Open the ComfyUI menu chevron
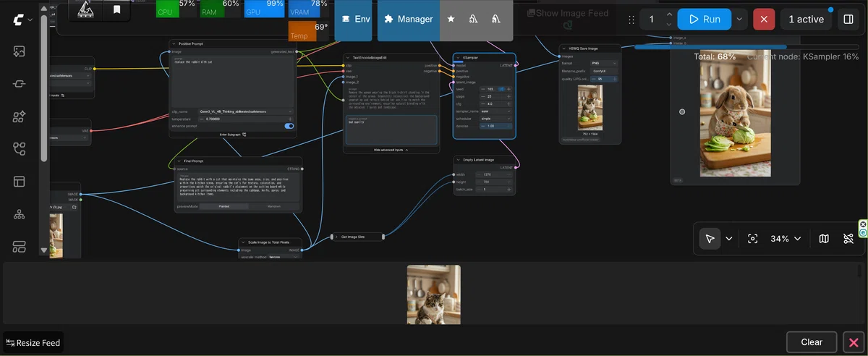The image size is (868, 356). coord(30,20)
